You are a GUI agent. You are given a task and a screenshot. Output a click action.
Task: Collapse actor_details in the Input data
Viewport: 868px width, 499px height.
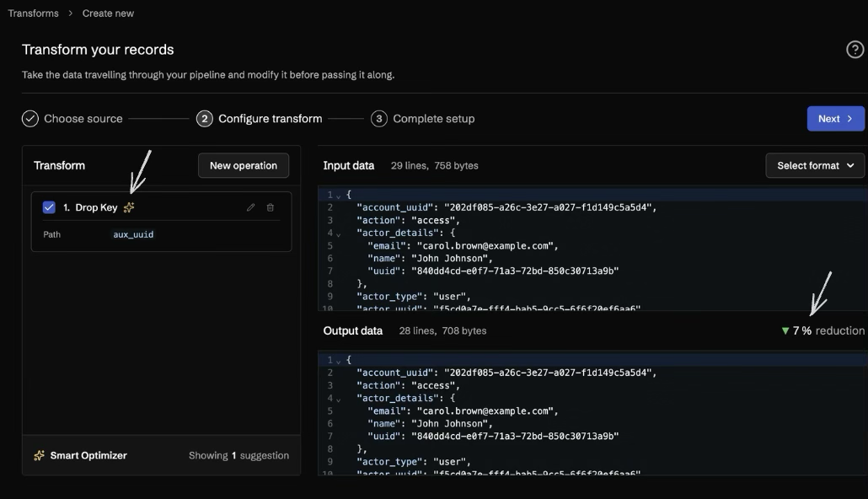[339, 233]
